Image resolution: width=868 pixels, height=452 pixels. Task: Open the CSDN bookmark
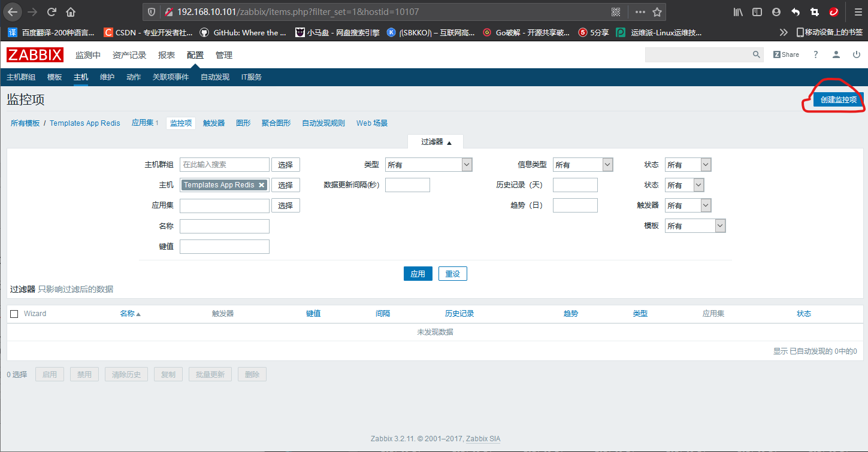[x=149, y=33]
